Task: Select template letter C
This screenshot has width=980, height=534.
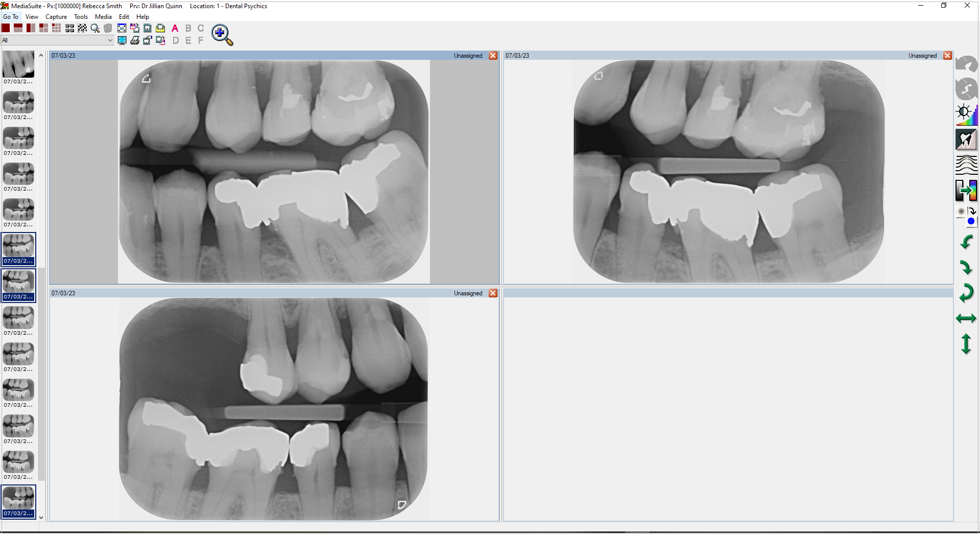Action: pyautogui.click(x=201, y=28)
